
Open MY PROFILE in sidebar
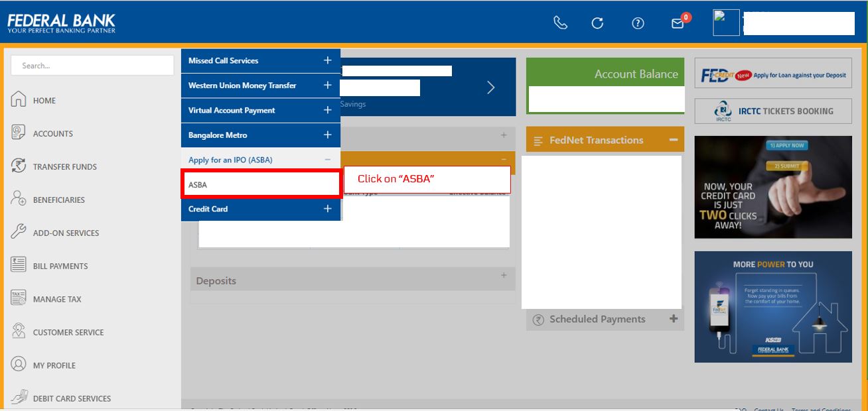tap(54, 366)
